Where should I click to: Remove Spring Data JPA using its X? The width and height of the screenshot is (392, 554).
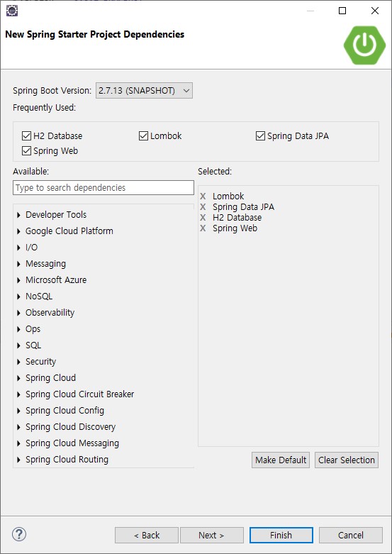coord(203,206)
